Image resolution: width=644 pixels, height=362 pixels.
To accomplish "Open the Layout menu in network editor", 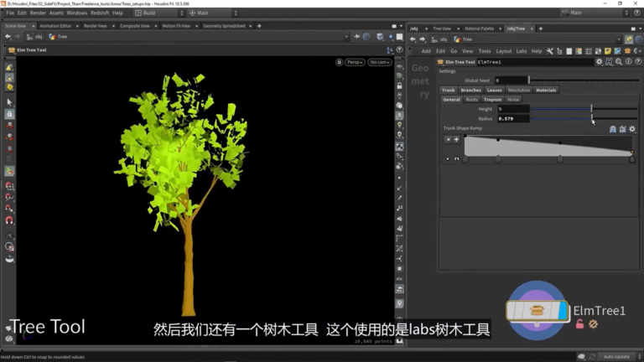I will click(503, 51).
